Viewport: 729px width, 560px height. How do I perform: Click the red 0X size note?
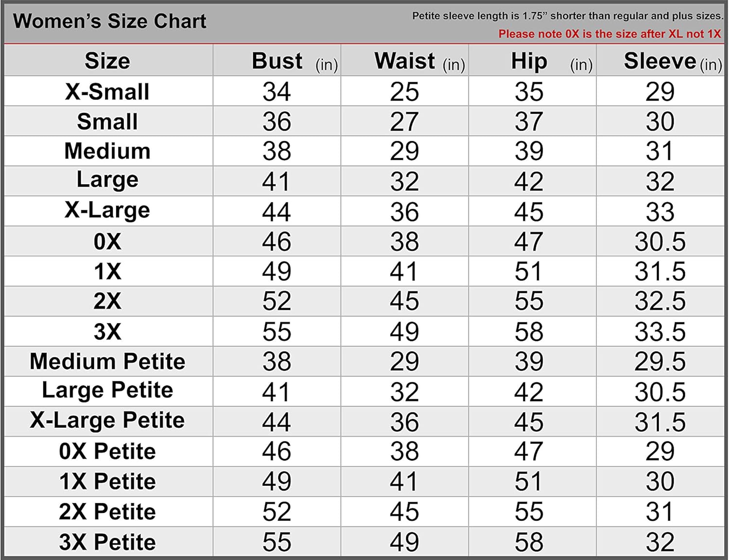point(609,34)
